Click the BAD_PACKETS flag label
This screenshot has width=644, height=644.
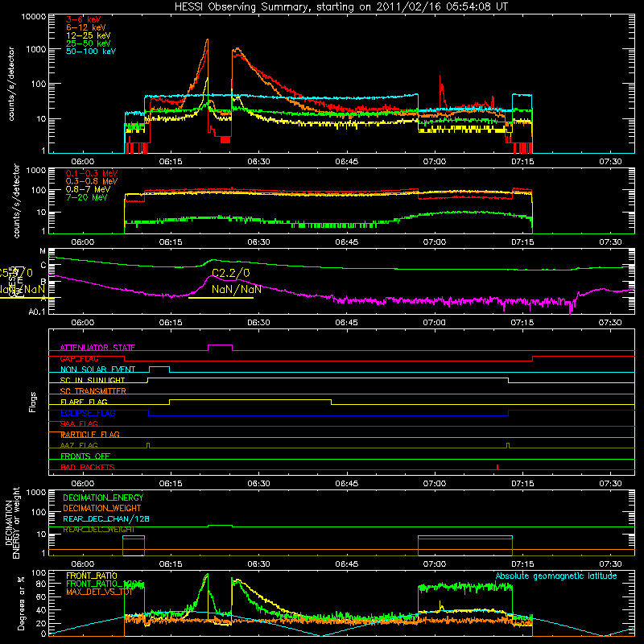(x=87, y=467)
